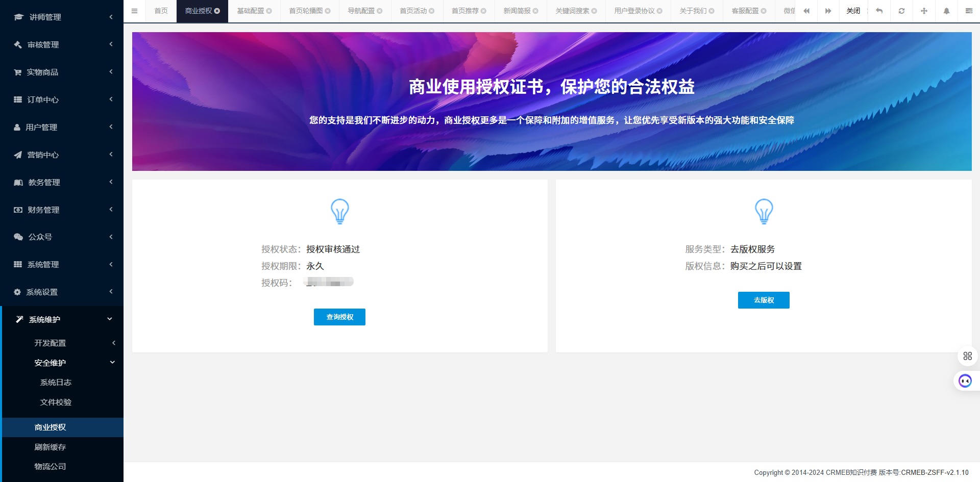Toggle the sidebar hamburger menu icon
The width and height of the screenshot is (980, 482).
(134, 11)
